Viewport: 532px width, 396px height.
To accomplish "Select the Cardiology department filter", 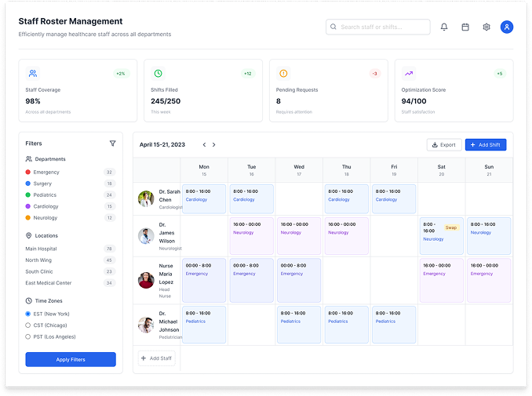I will pyautogui.click(x=46, y=206).
